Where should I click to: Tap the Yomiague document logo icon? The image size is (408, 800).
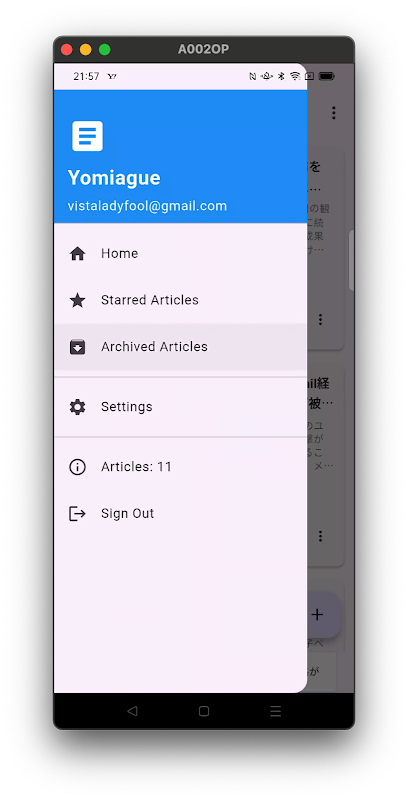[x=87, y=136]
